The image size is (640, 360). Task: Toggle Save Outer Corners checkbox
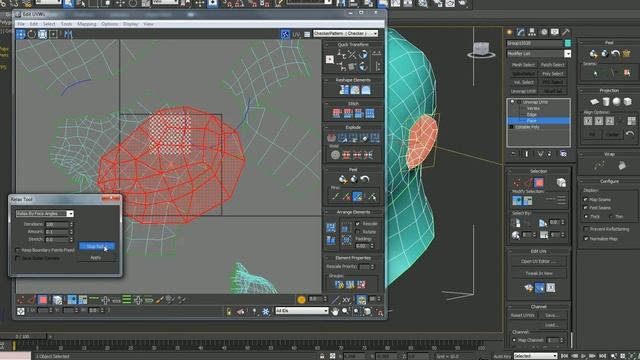18,258
